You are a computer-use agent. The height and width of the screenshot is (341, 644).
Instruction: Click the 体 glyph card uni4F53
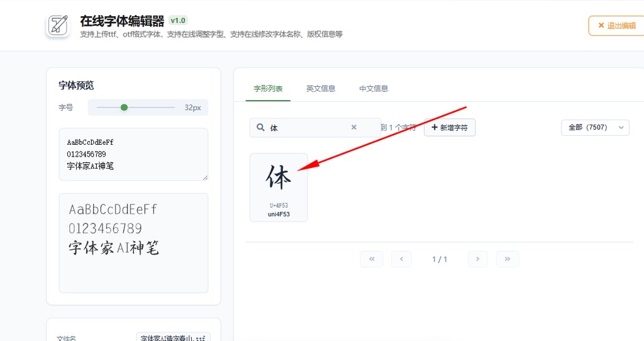click(279, 187)
